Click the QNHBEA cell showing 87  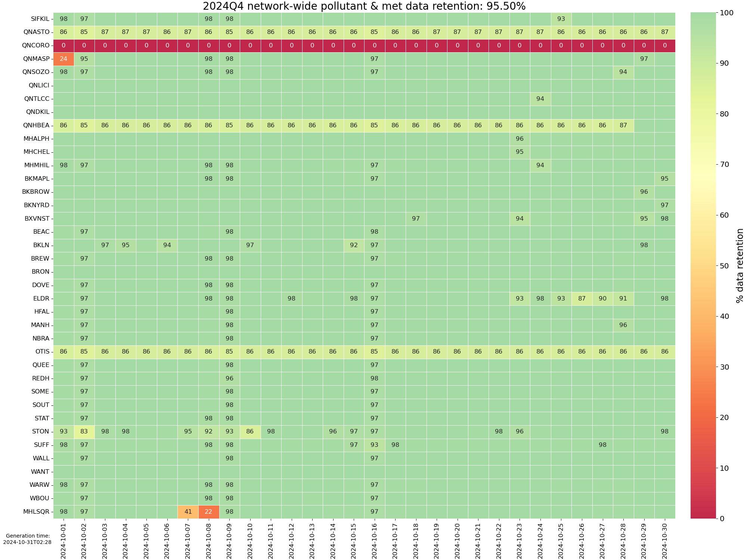623,125
